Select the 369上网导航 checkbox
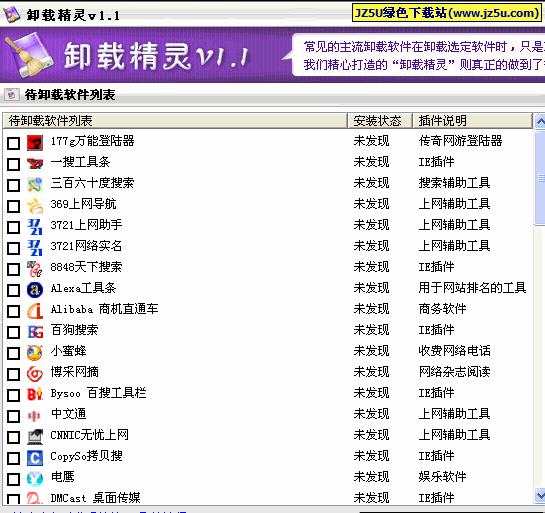 point(14,206)
